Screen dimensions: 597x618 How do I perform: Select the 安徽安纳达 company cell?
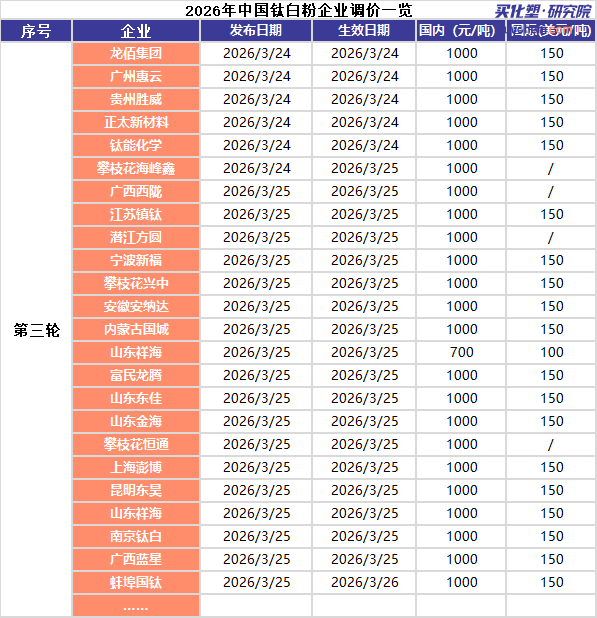(136, 306)
